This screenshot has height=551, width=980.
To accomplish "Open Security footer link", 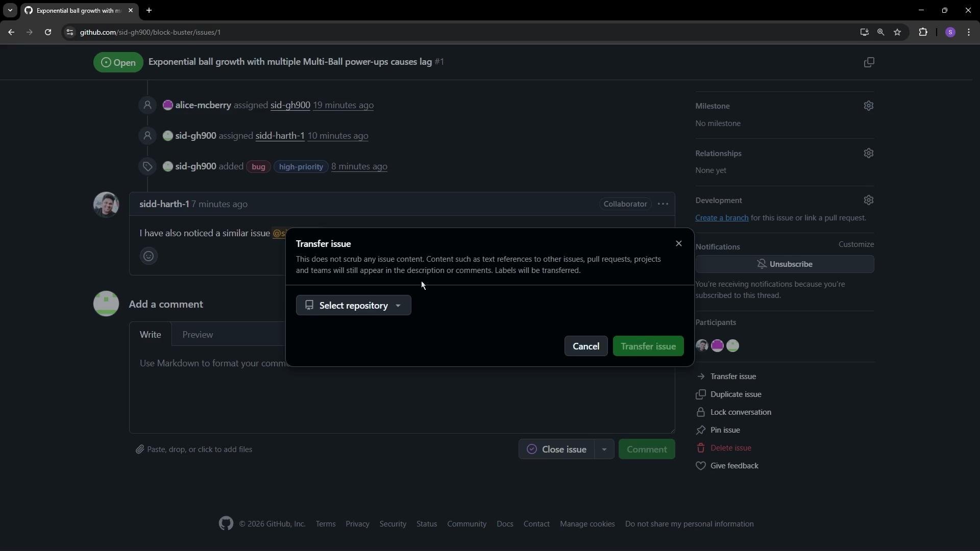I will pyautogui.click(x=393, y=524).
